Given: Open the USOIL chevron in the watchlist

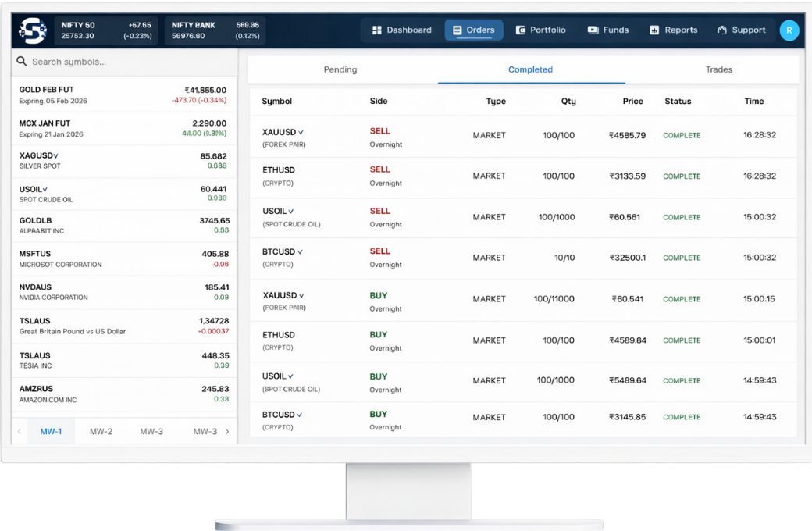Looking at the screenshot, I should [43, 187].
